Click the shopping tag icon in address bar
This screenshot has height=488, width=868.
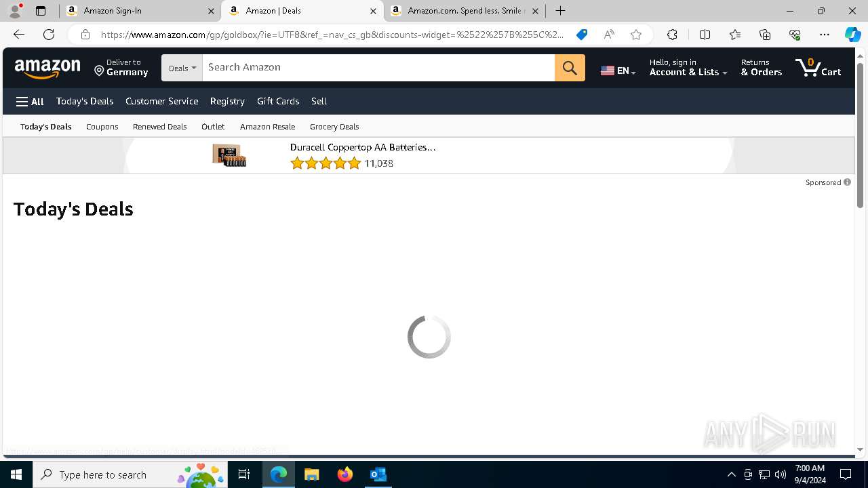click(582, 35)
